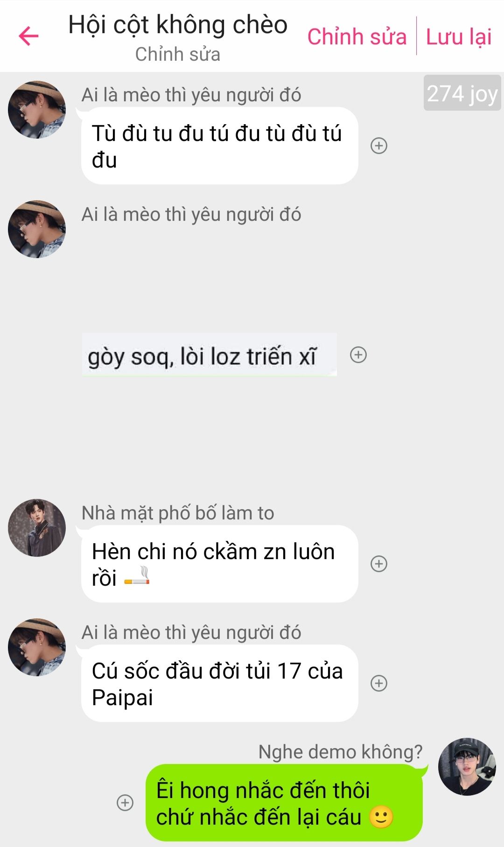Tap the sender name 'Nhà mặt phố bố làm to'

178,513
